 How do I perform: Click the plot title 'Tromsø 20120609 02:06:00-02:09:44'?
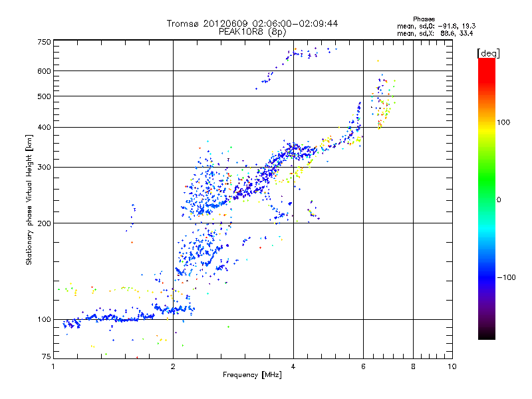point(252,23)
